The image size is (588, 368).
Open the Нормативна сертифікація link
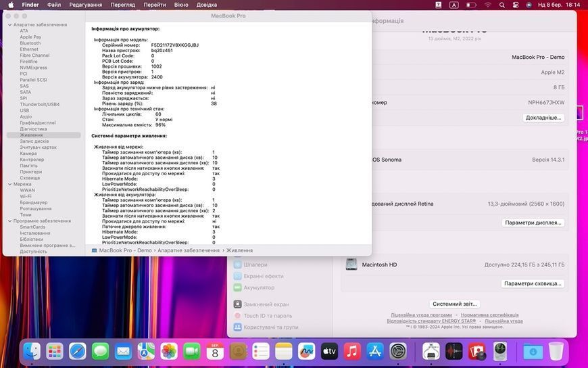click(490, 315)
